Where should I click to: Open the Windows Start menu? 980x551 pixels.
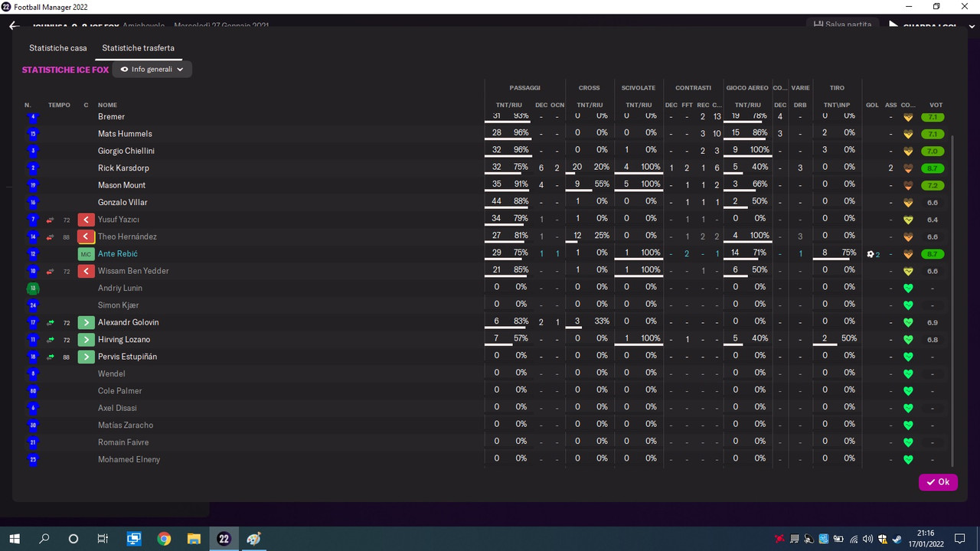[14, 539]
